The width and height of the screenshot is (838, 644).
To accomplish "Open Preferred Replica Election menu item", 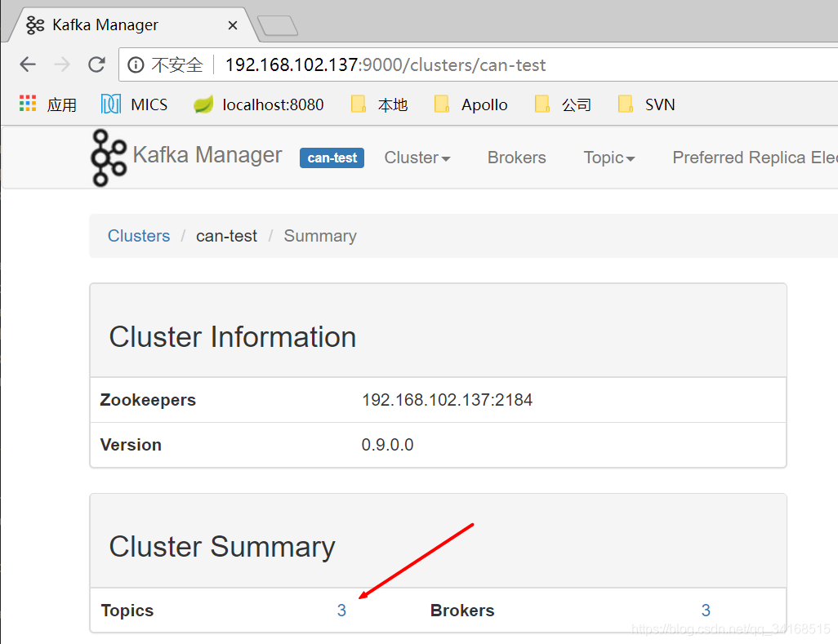I will [x=755, y=158].
